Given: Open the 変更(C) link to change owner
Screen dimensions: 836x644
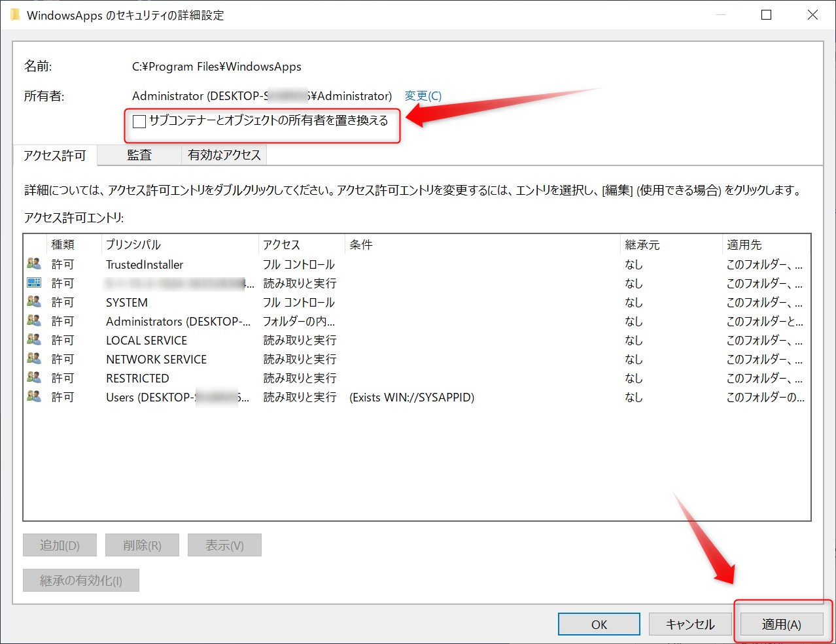Looking at the screenshot, I should tap(423, 95).
